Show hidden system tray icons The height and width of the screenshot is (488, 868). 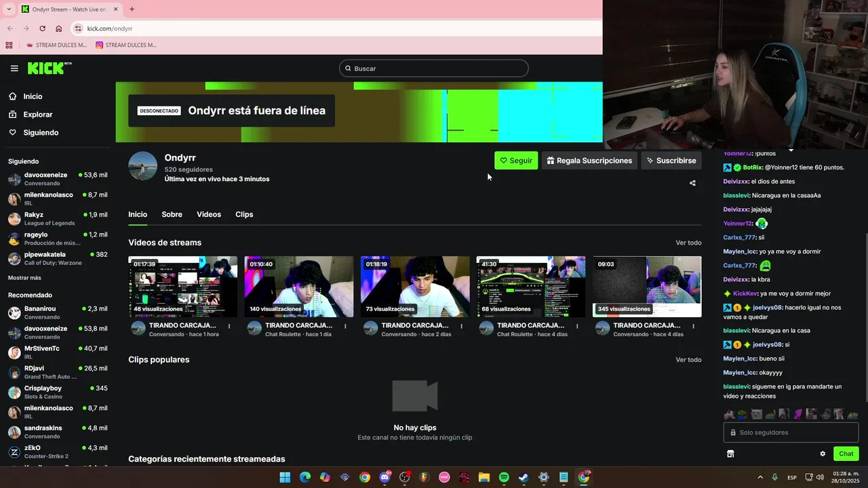pos(759,477)
